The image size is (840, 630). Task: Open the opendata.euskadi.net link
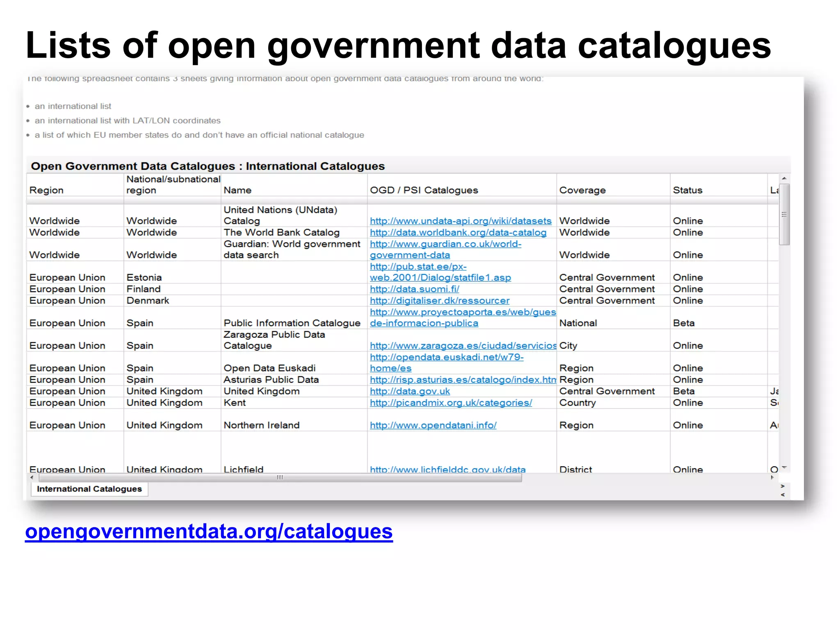pos(447,363)
